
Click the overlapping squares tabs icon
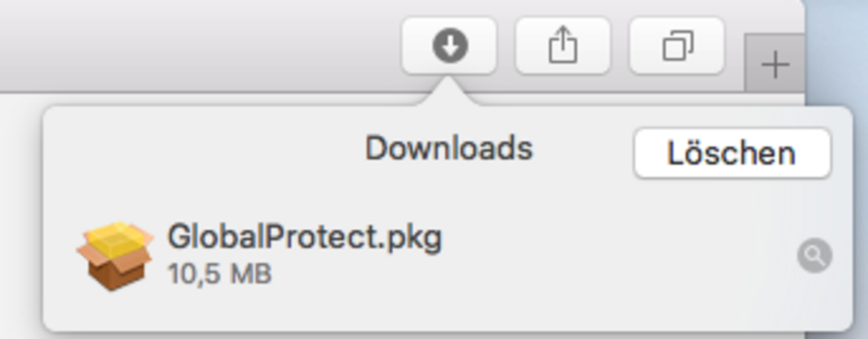coord(677,47)
